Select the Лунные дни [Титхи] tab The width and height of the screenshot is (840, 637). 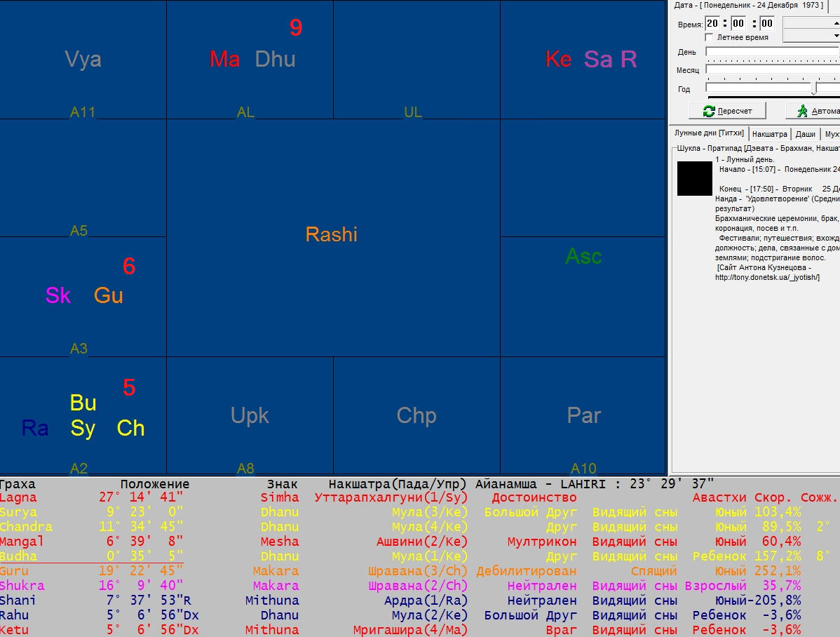click(707, 133)
